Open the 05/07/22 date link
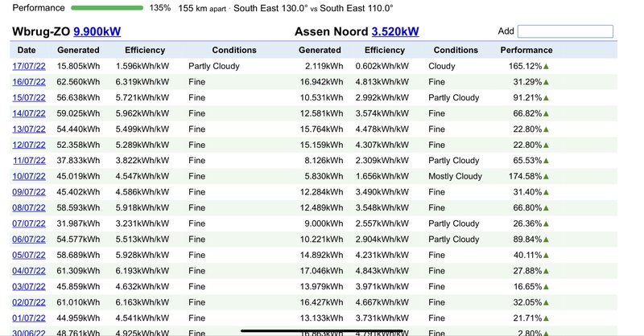 (29, 255)
